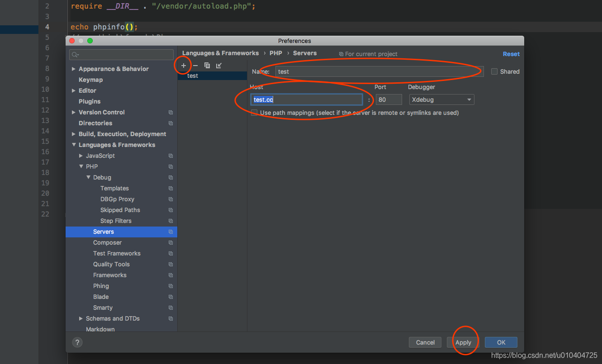Confirm with the OK button
Screen dimensions: 602x364
[x=501, y=342]
